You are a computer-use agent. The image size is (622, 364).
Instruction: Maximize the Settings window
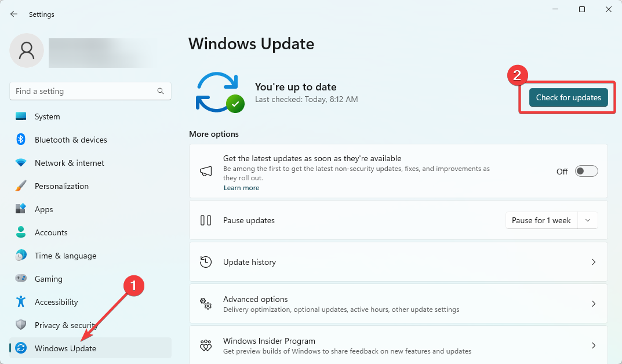582,9
